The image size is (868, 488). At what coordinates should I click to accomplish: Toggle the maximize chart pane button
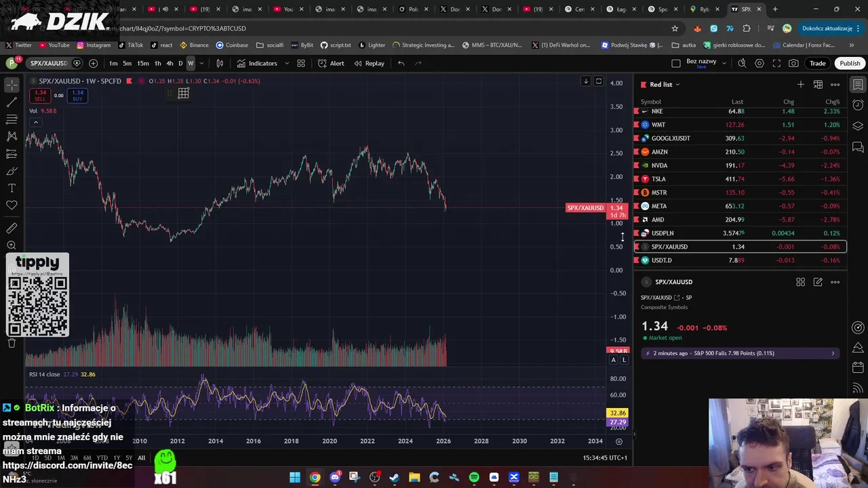(x=598, y=81)
